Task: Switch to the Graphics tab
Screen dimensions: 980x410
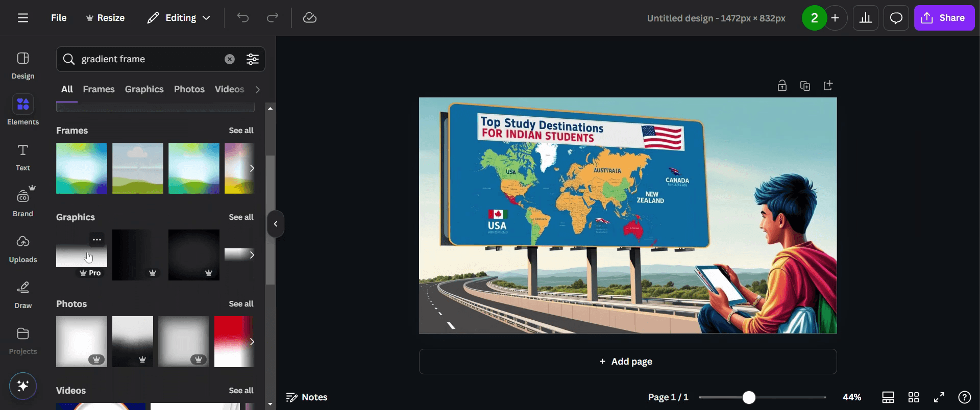Action: point(144,89)
